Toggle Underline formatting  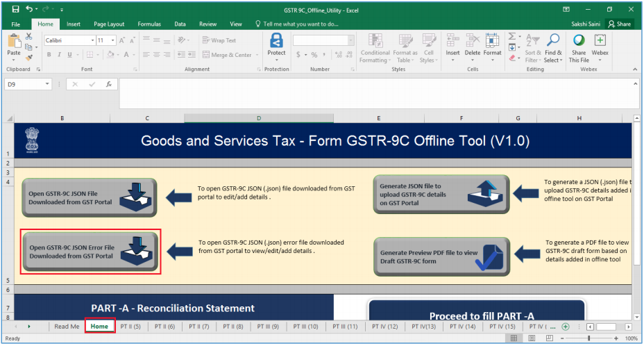pos(69,55)
